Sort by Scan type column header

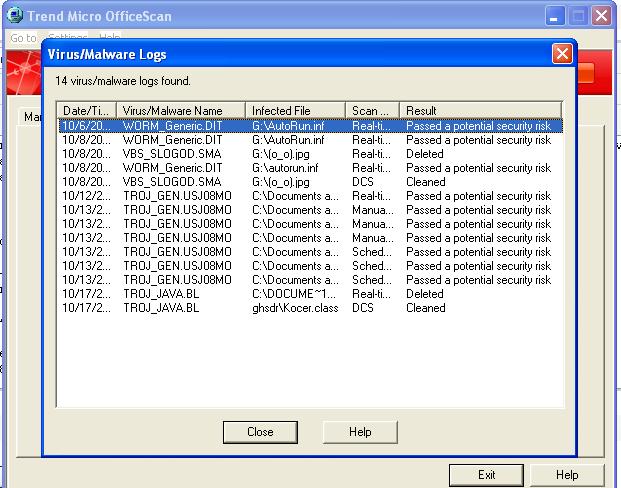pyautogui.click(x=372, y=111)
